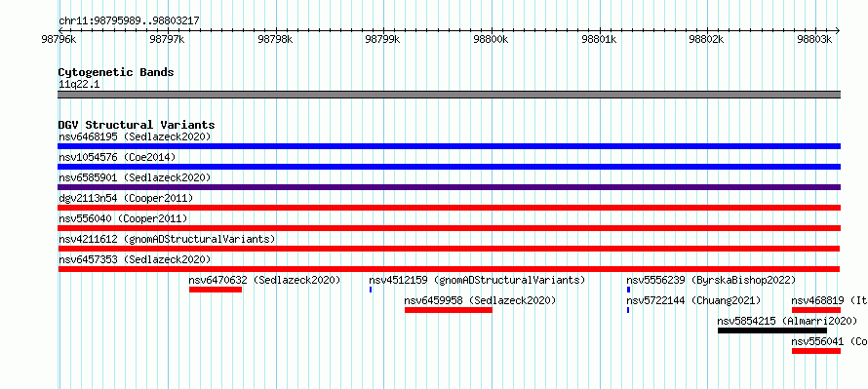Open nsv4211612 (gnomADStructuralVariants) label
The height and width of the screenshot is (389, 868).
167,239
